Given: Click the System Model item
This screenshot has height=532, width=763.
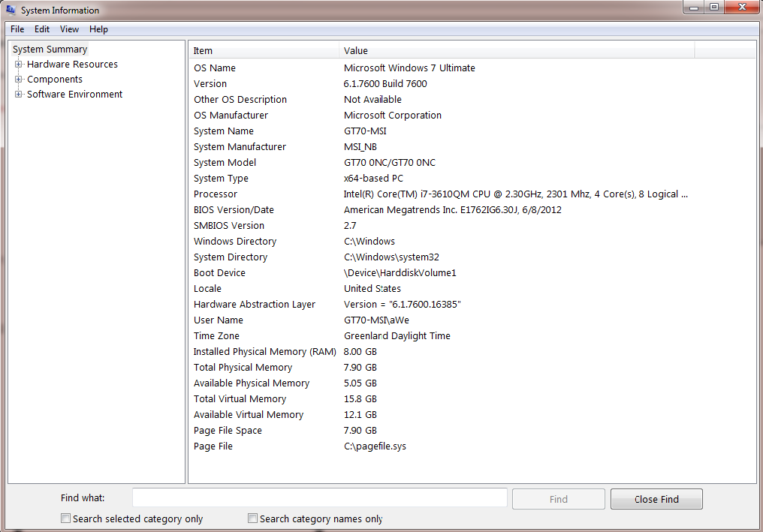Looking at the screenshot, I should [225, 162].
